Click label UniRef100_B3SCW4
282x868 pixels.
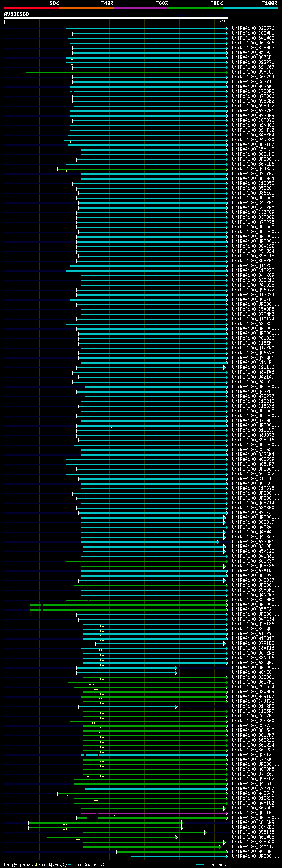coord(253,455)
